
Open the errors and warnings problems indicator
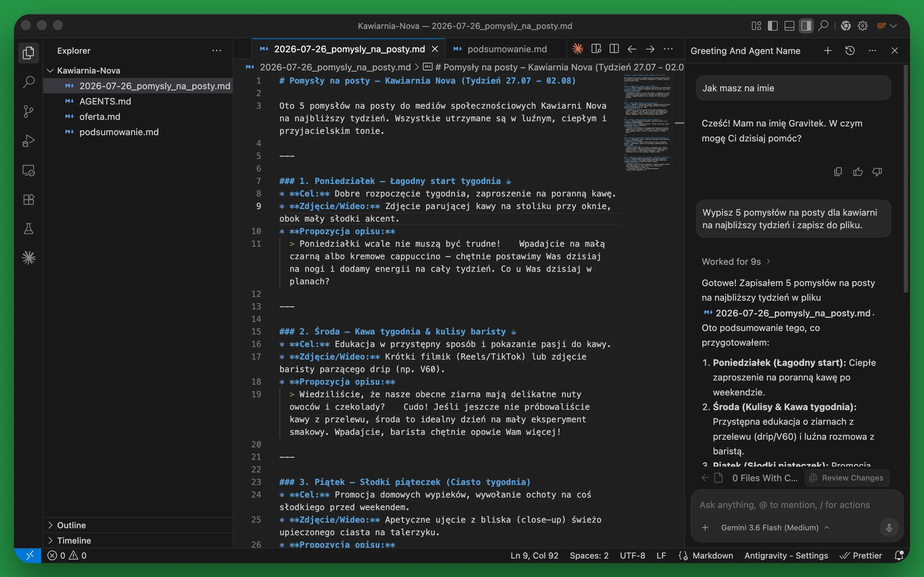click(67, 555)
